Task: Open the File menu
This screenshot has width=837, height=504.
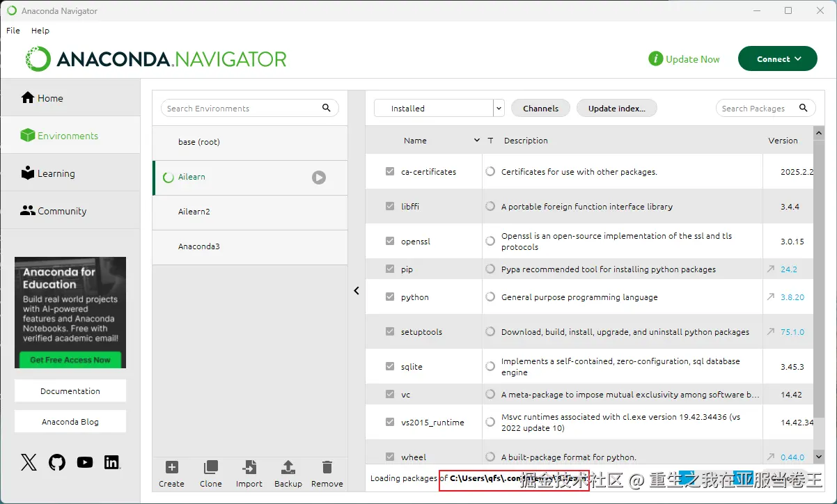Action: 13,30
